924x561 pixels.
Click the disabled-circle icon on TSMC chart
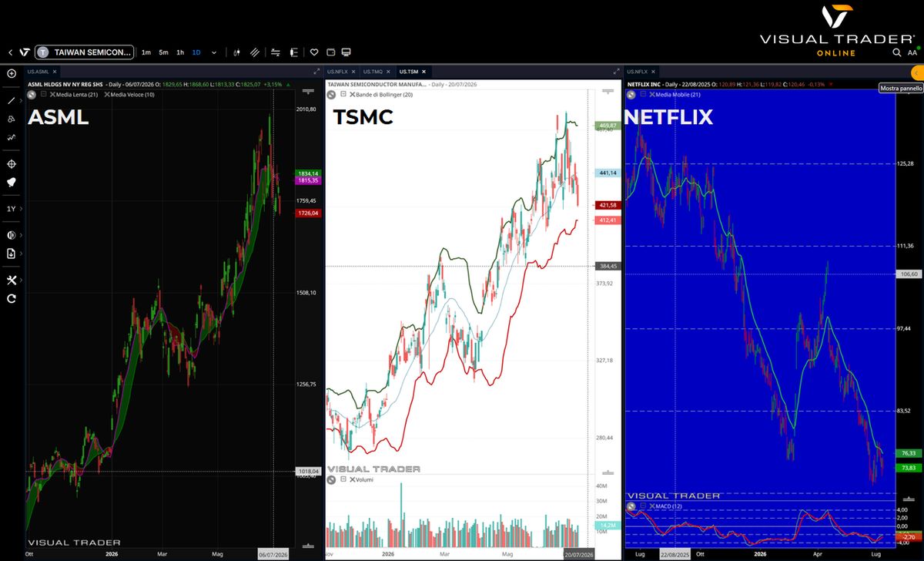331,95
